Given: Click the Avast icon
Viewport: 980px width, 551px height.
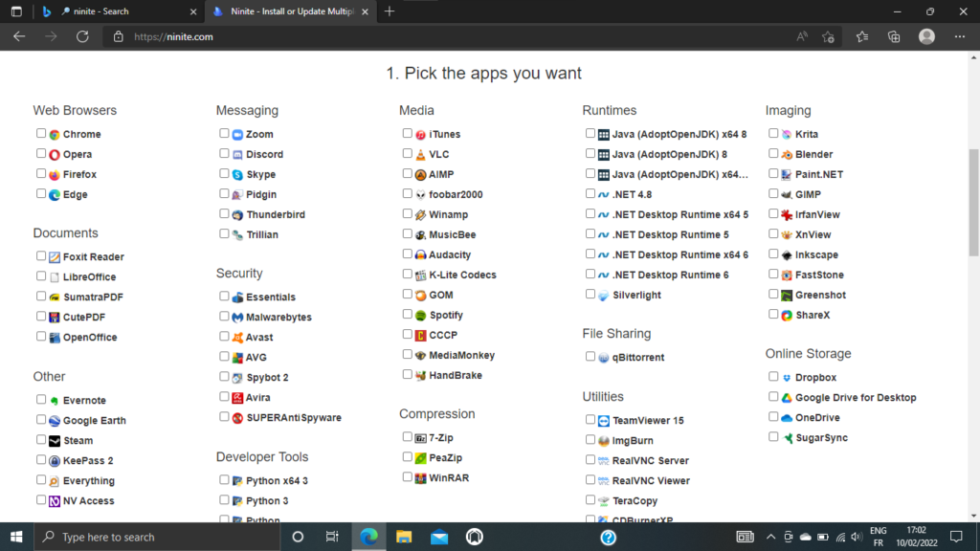Looking at the screenshot, I should [237, 338].
